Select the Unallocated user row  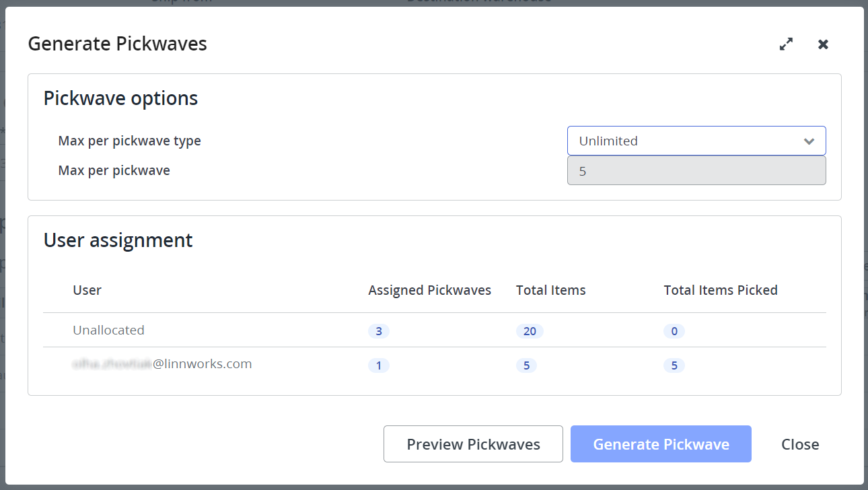click(x=108, y=330)
